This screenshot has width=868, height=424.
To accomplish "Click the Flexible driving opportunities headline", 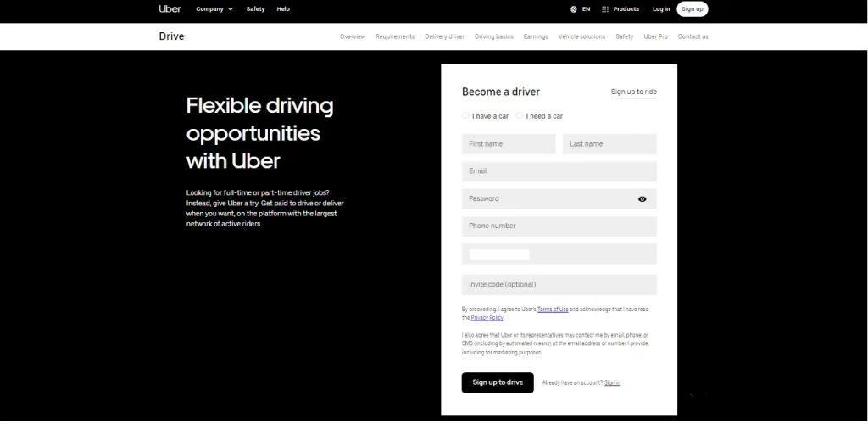I will [260, 133].
